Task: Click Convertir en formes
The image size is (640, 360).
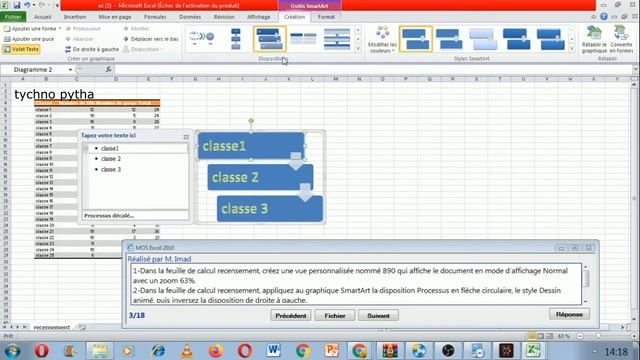Action: click(x=621, y=39)
